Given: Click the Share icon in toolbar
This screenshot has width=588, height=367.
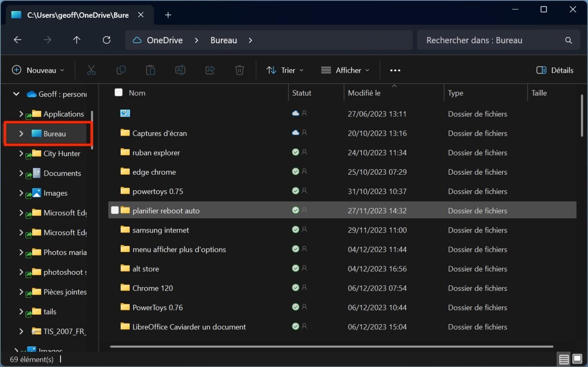Looking at the screenshot, I should pyautogui.click(x=210, y=70).
